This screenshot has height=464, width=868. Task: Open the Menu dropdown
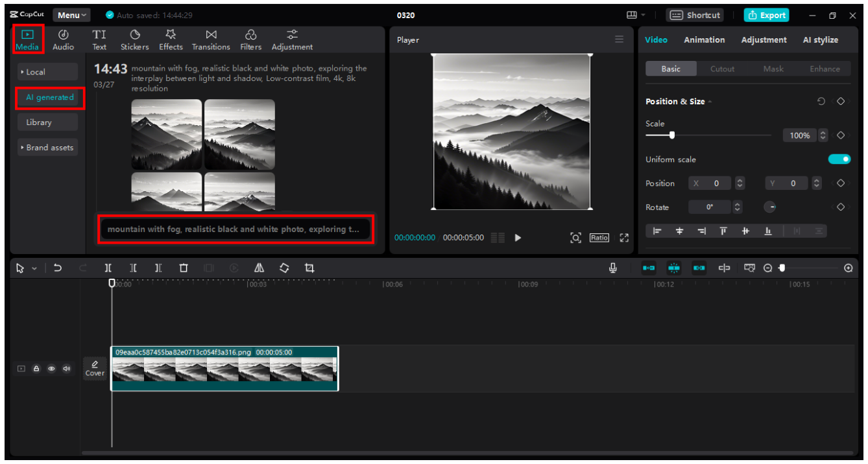pos(71,15)
